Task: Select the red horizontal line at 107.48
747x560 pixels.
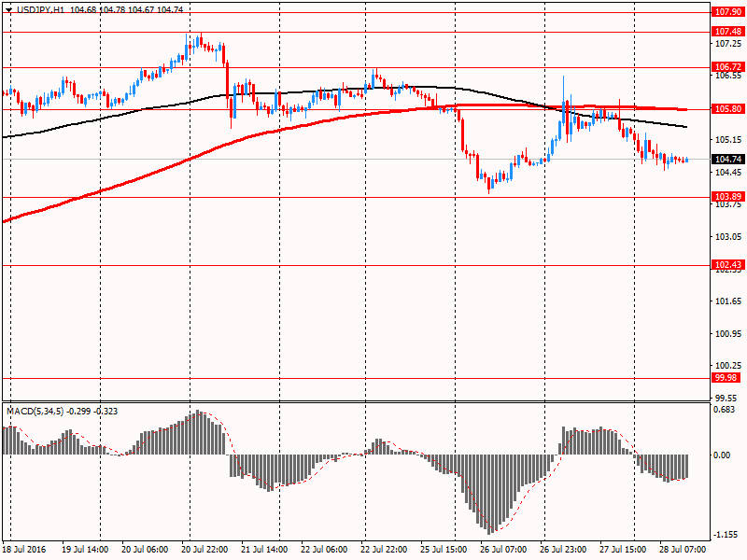Action: [x=357, y=33]
